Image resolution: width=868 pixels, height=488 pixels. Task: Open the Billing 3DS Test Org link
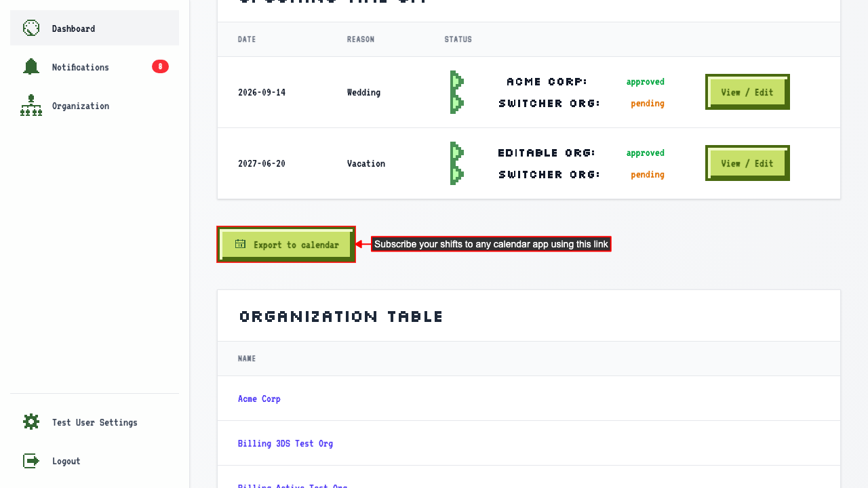point(285,443)
